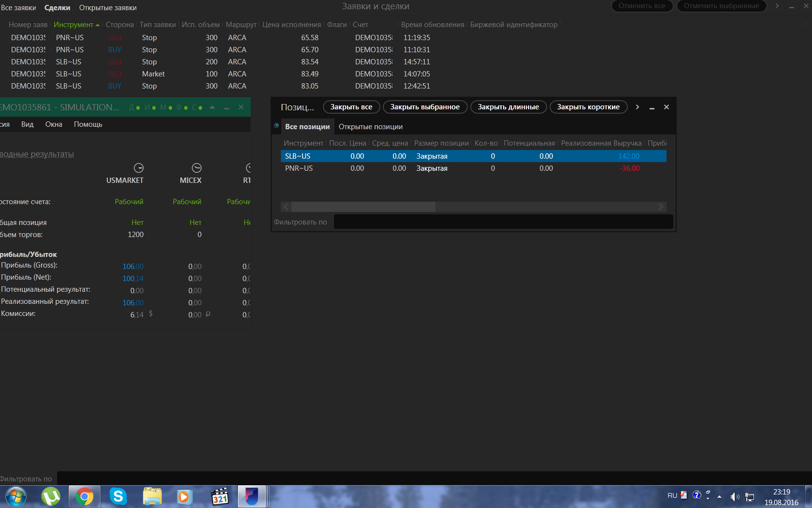Click scroll-left arrow in positions table
The image size is (812, 508).
pyautogui.click(x=286, y=207)
